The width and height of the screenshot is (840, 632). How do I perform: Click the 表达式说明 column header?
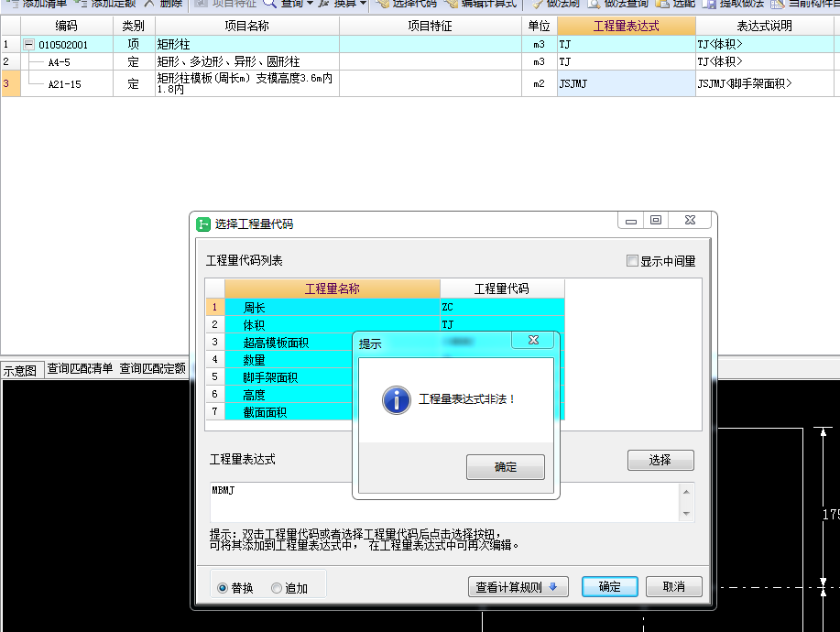765,26
